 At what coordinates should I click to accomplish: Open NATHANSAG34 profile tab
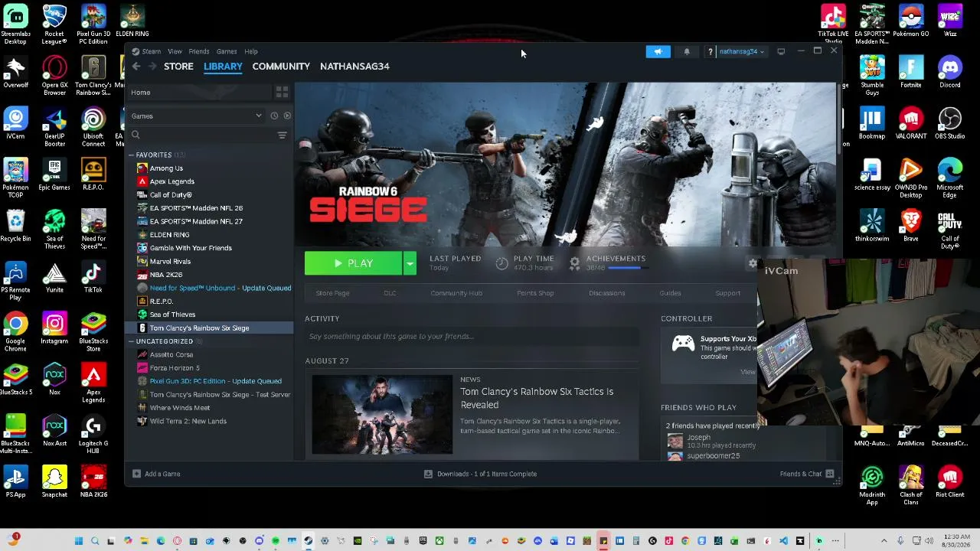(x=354, y=67)
